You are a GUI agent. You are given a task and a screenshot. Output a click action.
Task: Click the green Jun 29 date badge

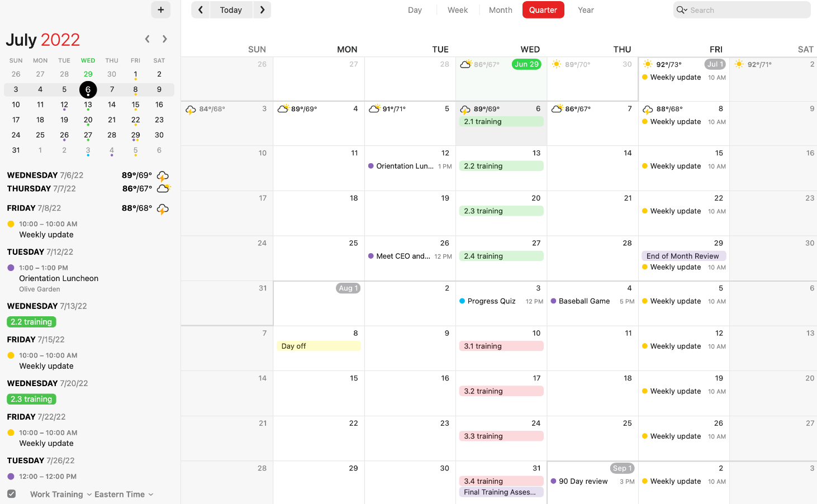[526, 64]
